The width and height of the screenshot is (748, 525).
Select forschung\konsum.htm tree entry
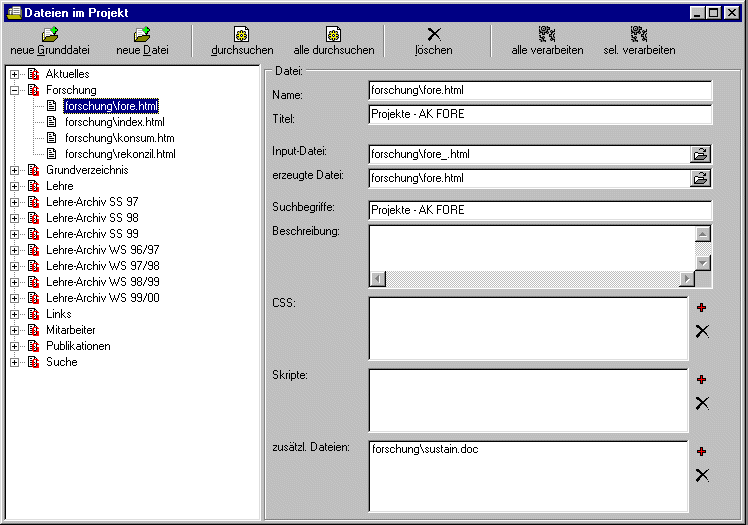120,138
